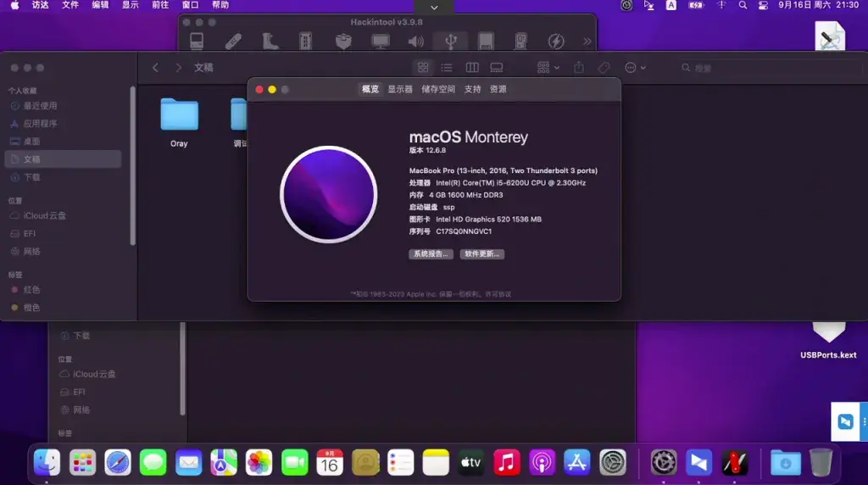868x485 pixels.
Task: Open Trash in the Dock
Action: point(821,462)
